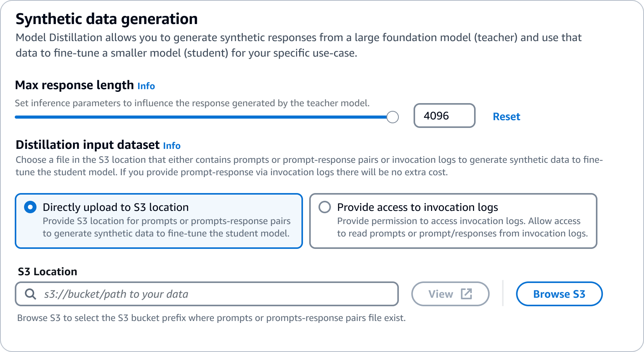This screenshot has width=644, height=352.
Task: Select the "Provide access to invocation logs" radio button
Action: [x=325, y=207]
